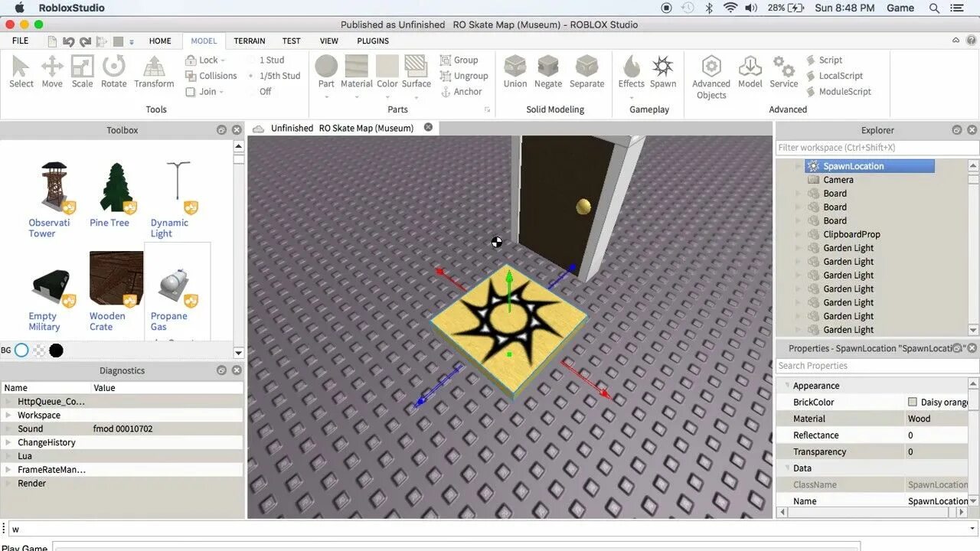Open command bar history dropdown

pos(972,529)
